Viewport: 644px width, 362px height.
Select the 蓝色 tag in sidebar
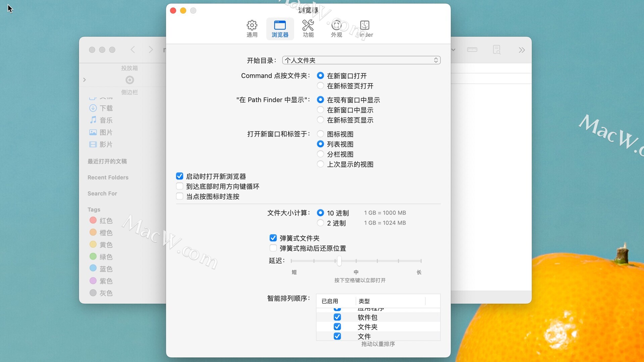[101, 269]
